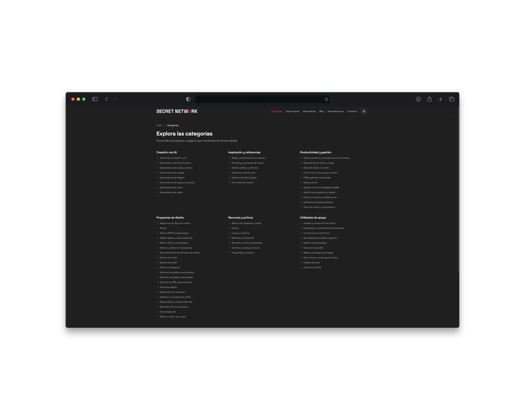Open Generadores de imagen category
This screenshot has width=525, height=420.
[x=172, y=178]
